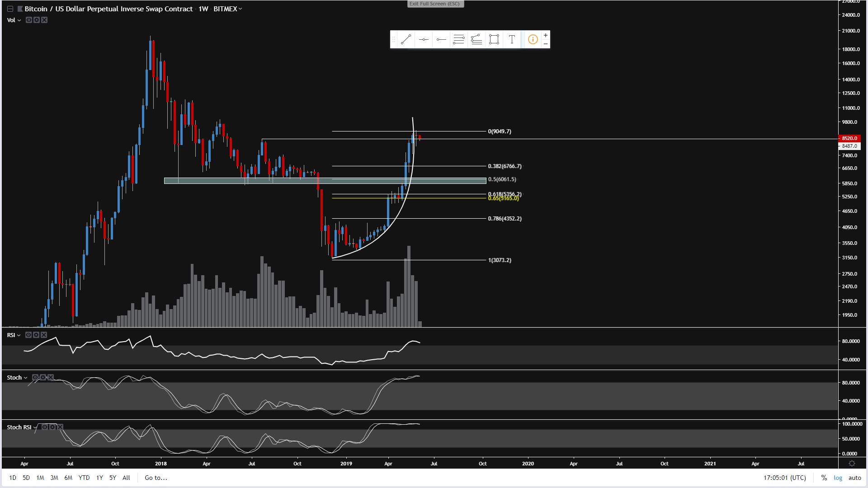Viewport: 868px width, 488px height.
Task: Select the horizontal line tool
Action: click(x=424, y=40)
